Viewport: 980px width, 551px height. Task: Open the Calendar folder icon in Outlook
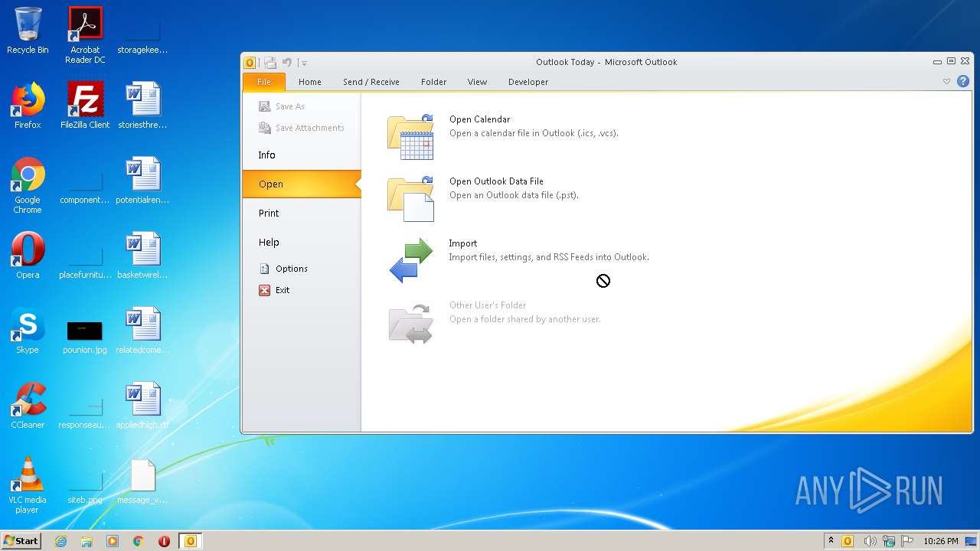tap(411, 137)
